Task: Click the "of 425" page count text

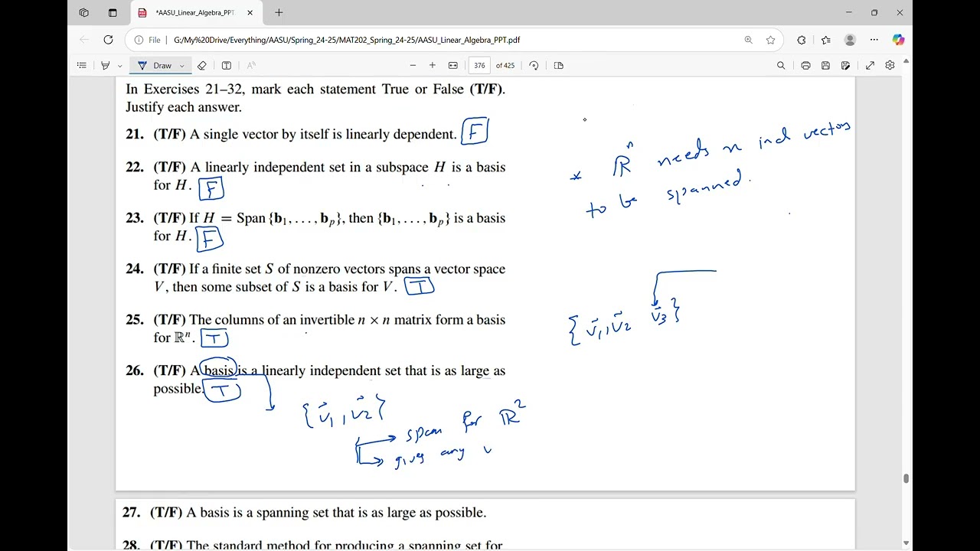Action: point(505,66)
